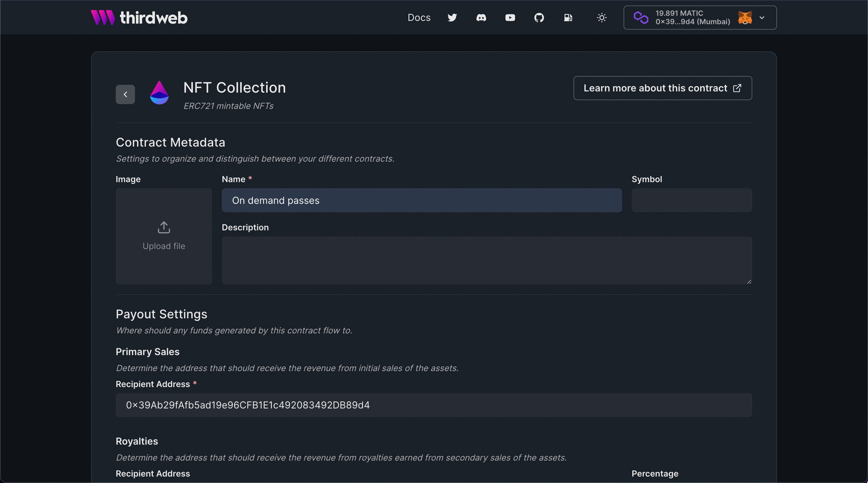Image resolution: width=868 pixels, height=483 pixels.
Task: Click the MetaMask fox icon
Action: (745, 17)
